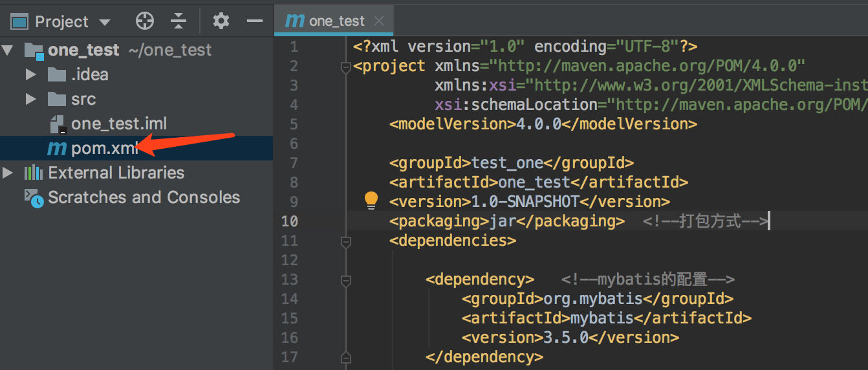
Task: Click the src folder icon
Action: tap(57, 99)
